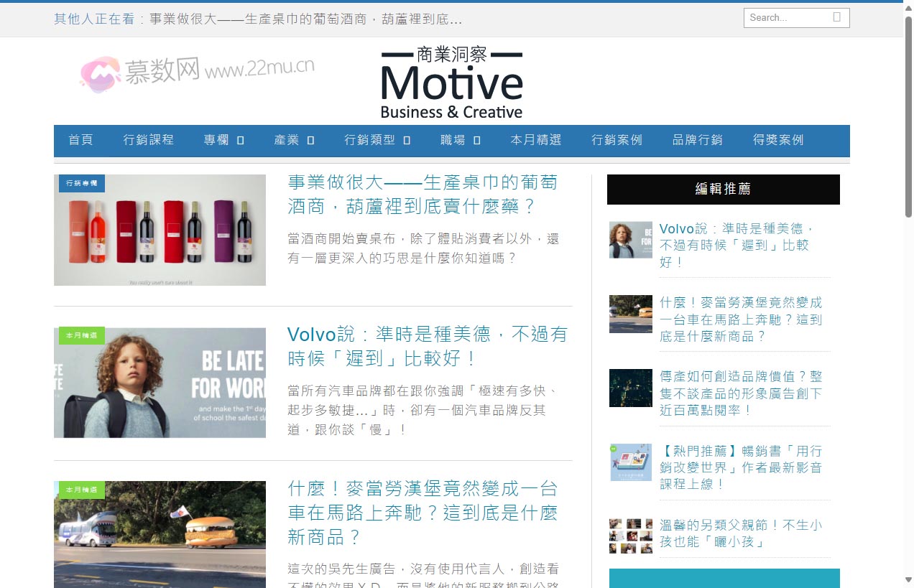Click the green 本月精選 badge on Volvo article
The height and width of the screenshot is (588, 914).
tap(80, 335)
